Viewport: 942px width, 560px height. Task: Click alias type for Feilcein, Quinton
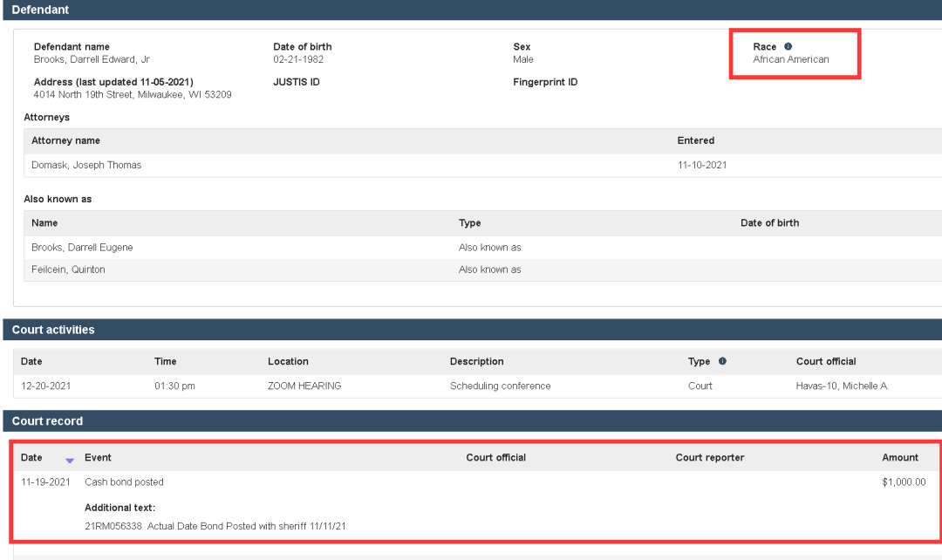pos(489,270)
